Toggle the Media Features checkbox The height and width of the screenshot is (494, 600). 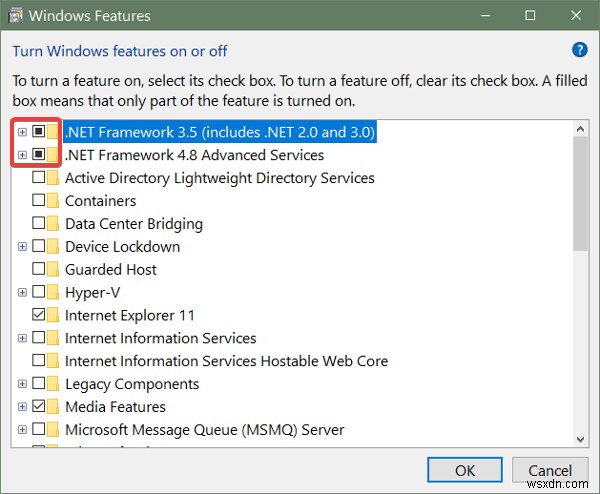coord(39,407)
